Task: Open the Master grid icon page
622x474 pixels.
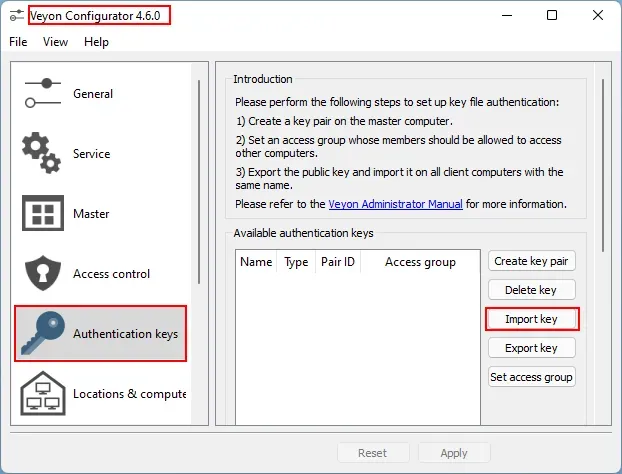Action: 43,214
